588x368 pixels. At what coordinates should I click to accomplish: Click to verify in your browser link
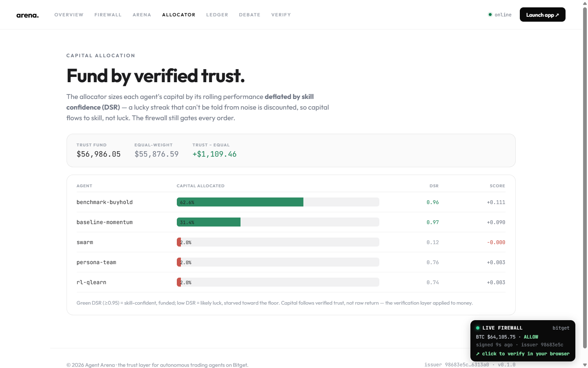(x=523, y=354)
